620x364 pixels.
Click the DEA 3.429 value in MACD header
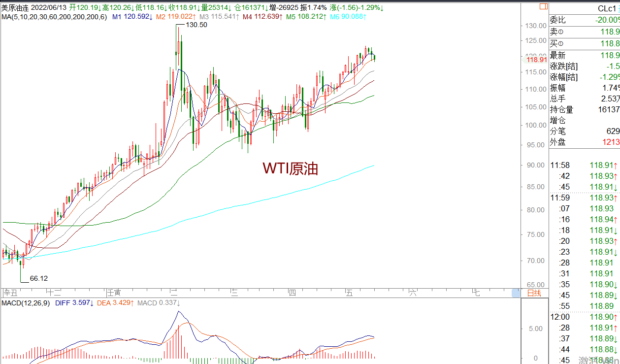click(116, 303)
